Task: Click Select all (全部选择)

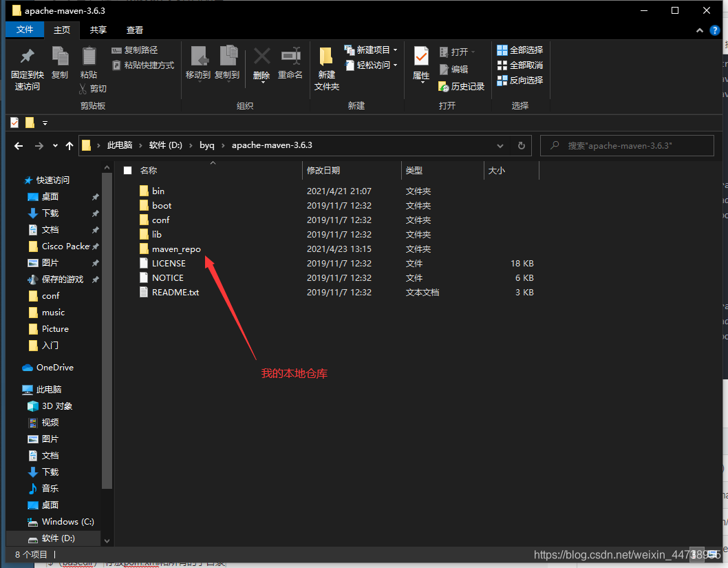Action: pos(520,50)
